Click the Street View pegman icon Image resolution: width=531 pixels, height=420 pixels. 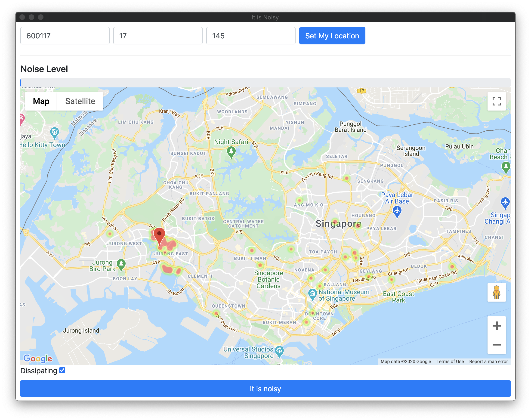click(496, 292)
